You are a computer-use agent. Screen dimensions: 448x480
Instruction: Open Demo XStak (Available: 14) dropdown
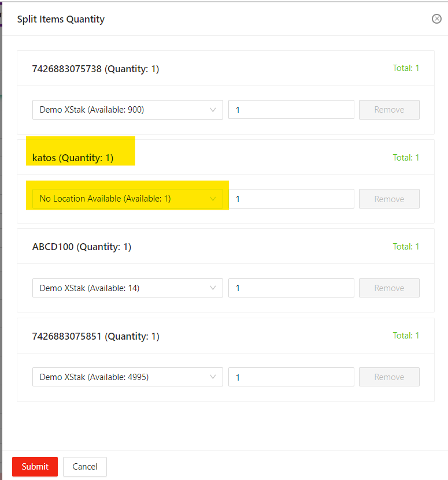coord(127,288)
